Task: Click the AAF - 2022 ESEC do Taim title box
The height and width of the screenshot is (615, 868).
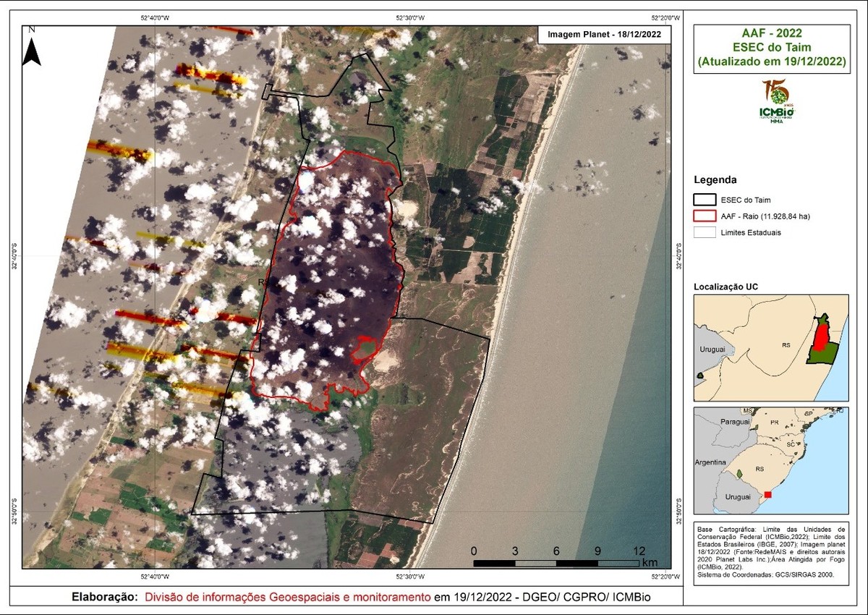Action: tap(771, 48)
